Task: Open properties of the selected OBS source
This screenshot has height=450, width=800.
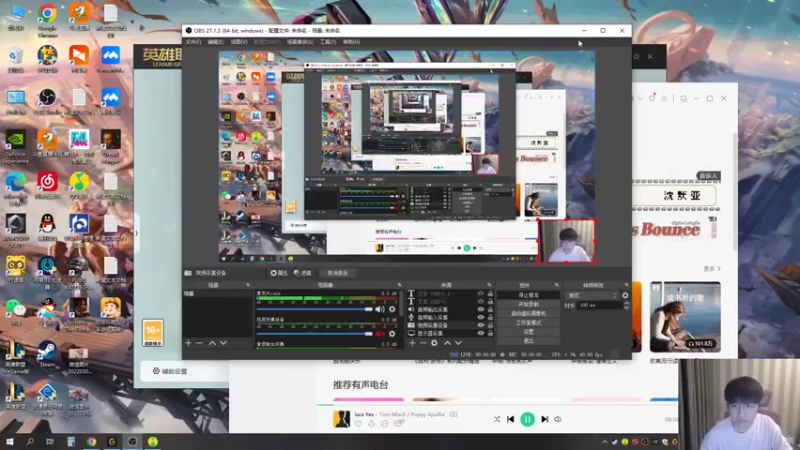Action: click(x=279, y=273)
